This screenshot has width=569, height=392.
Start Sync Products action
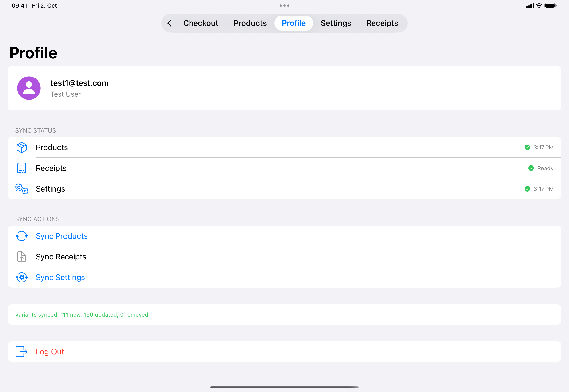coord(284,236)
